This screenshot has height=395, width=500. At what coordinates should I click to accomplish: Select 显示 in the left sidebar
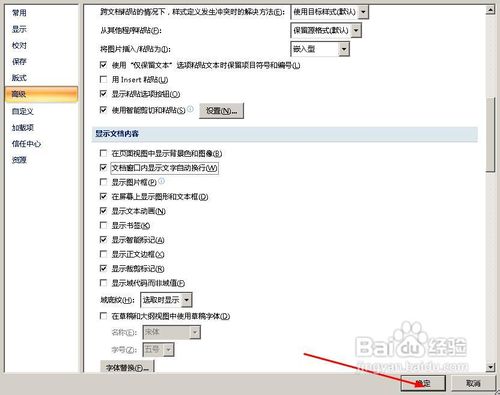19,29
